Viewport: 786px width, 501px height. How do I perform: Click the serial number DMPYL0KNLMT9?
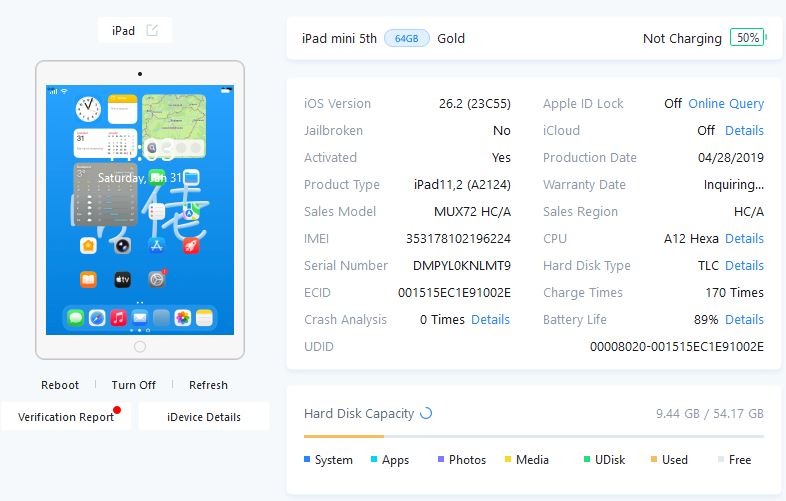pos(462,266)
